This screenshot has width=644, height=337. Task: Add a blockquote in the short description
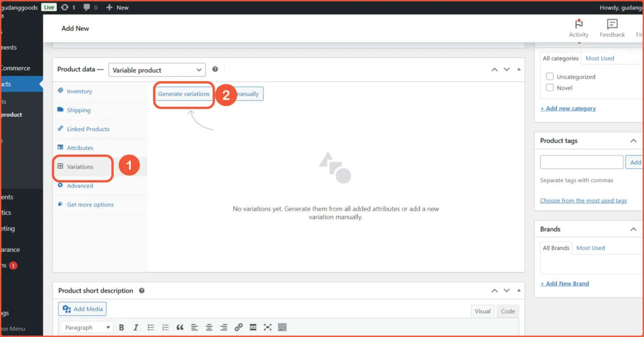point(180,327)
